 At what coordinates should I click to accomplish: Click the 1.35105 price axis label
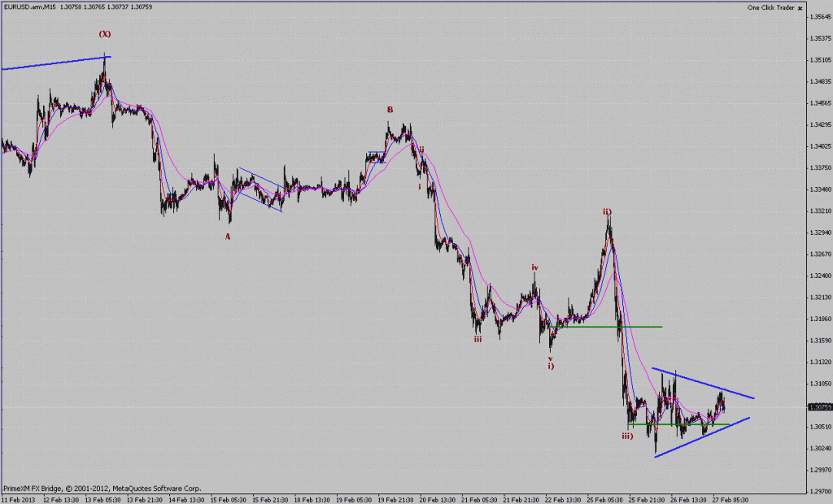point(821,60)
